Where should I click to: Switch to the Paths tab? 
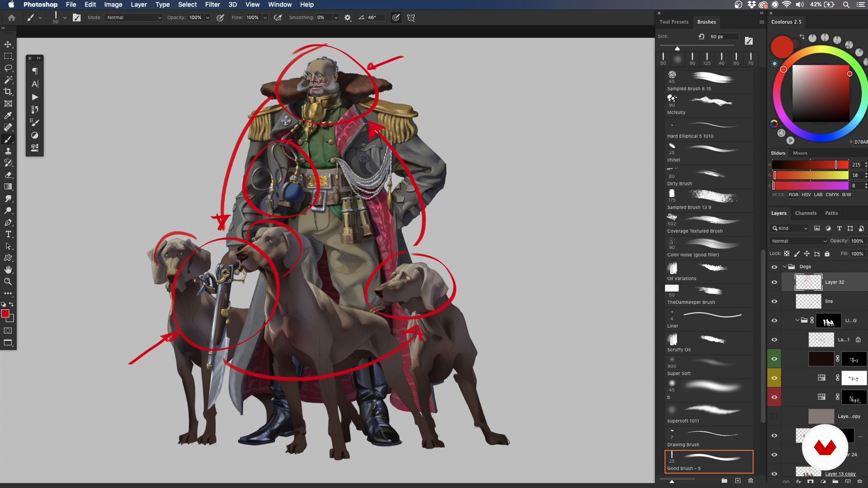tap(831, 213)
